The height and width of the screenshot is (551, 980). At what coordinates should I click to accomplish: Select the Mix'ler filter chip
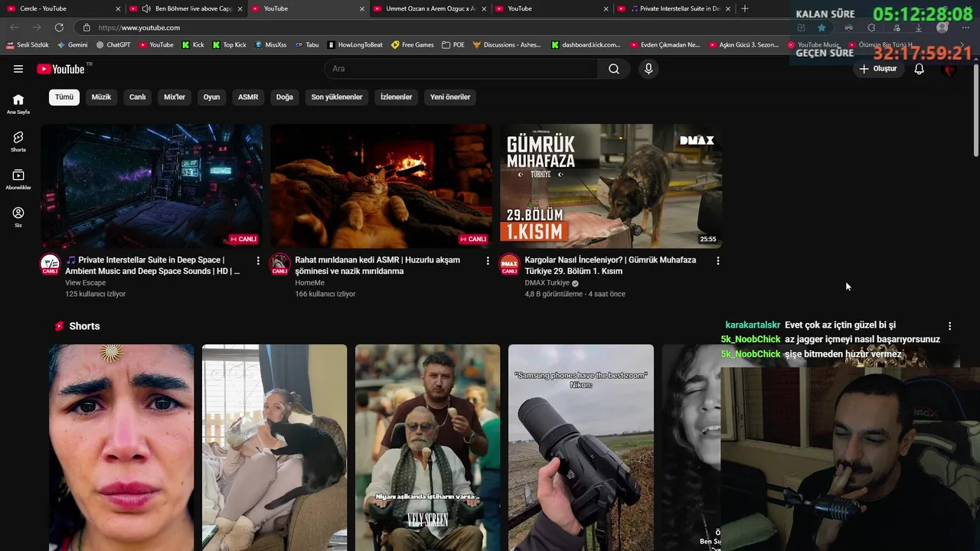[x=175, y=97]
